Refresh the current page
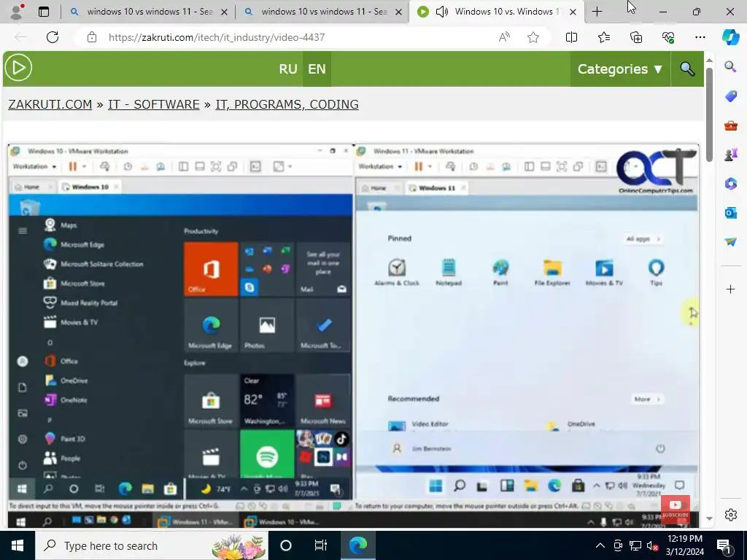747x560 pixels. pos(53,37)
